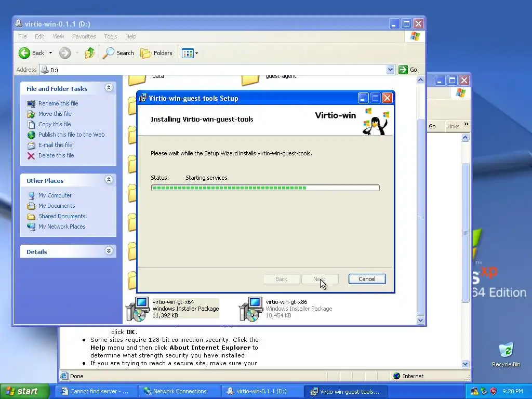Image resolution: width=532 pixels, height=399 pixels.
Task: Click the Move this file icon
Action: pyautogui.click(x=31, y=114)
